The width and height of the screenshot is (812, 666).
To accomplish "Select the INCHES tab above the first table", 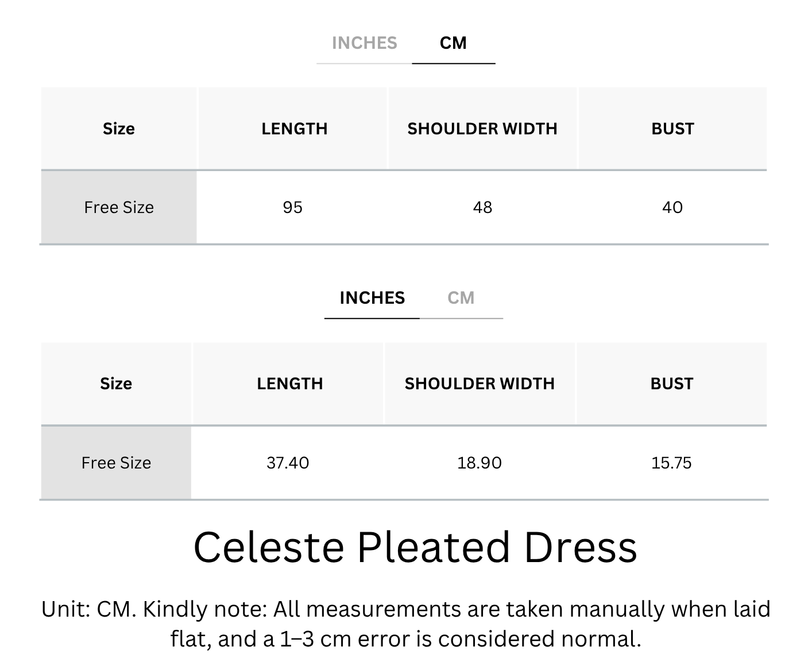I will pyautogui.click(x=364, y=43).
